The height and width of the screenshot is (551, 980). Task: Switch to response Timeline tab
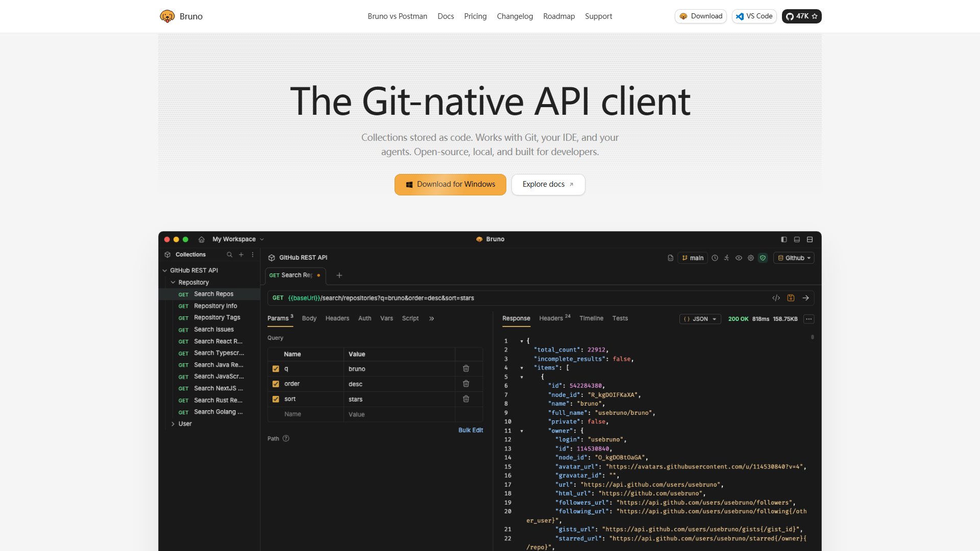[591, 318]
